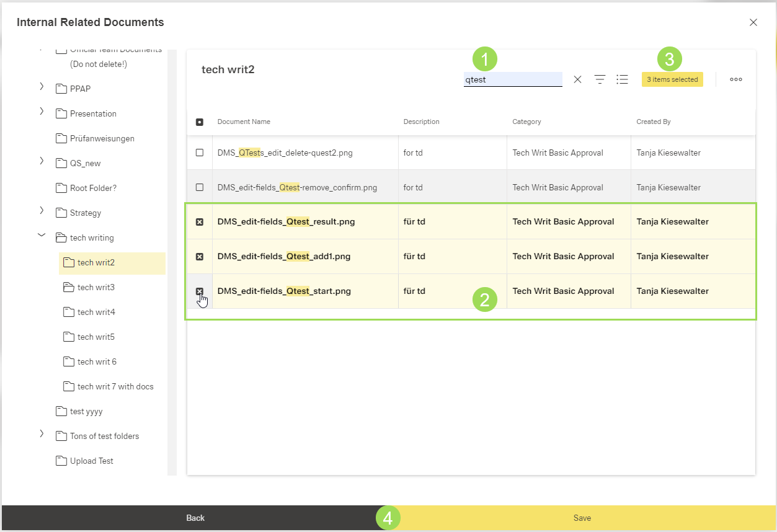
Task: Click the Strategy folder icon
Action: pos(61,213)
